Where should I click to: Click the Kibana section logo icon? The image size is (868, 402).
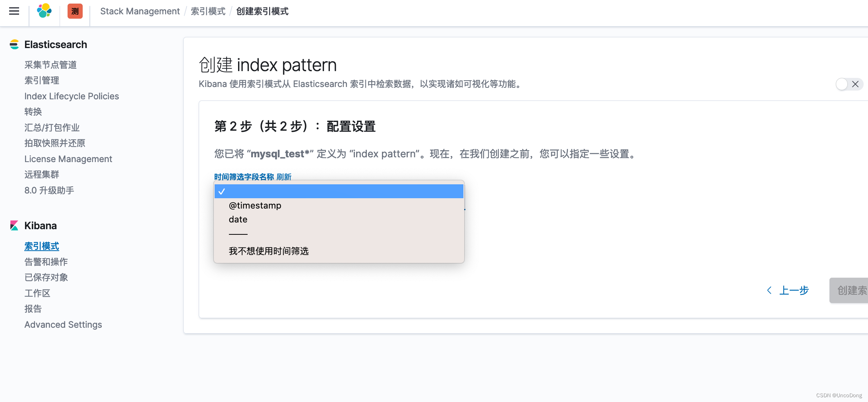(14, 226)
